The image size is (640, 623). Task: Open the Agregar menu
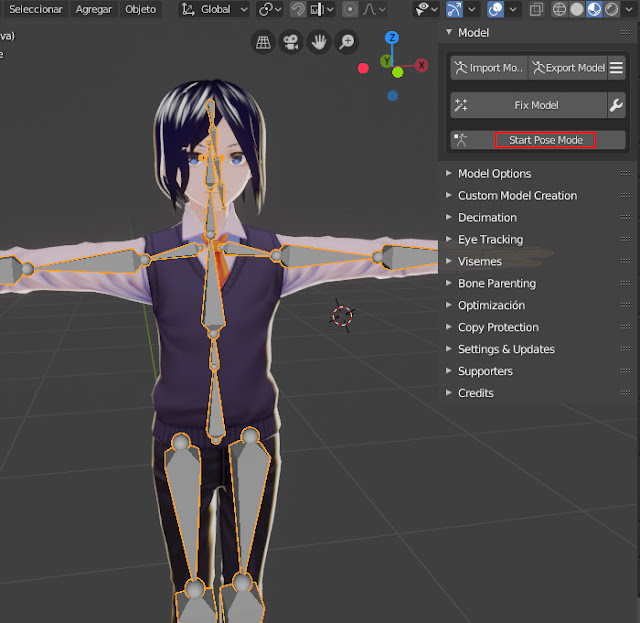pyautogui.click(x=93, y=9)
